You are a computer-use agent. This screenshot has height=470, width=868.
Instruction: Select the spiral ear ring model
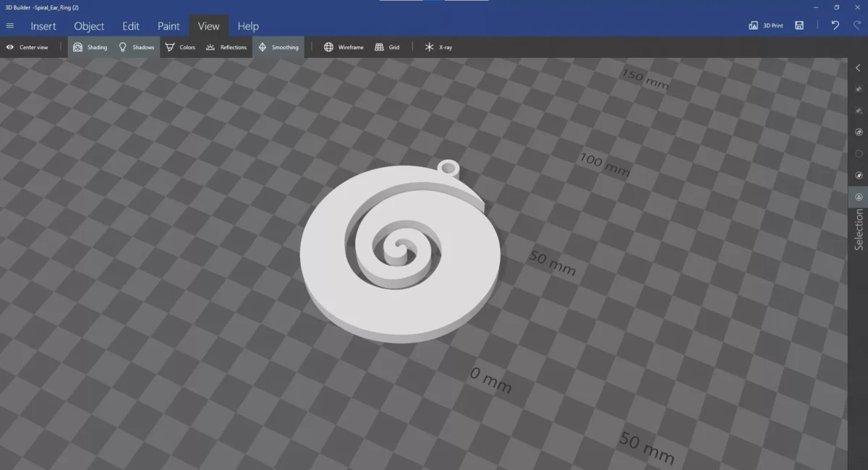click(400, 252)
